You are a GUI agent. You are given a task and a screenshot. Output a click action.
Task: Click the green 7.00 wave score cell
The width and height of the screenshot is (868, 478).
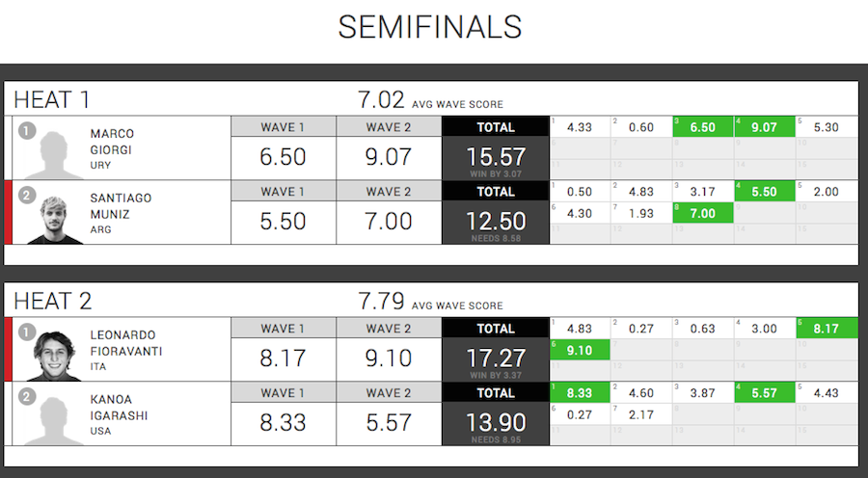coord(703,213)
